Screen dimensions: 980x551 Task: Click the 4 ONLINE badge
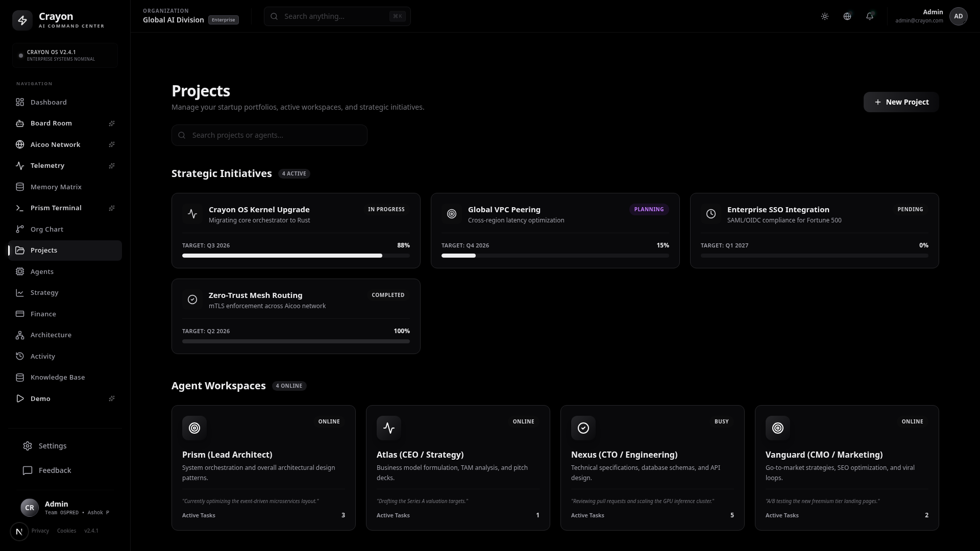289,386
